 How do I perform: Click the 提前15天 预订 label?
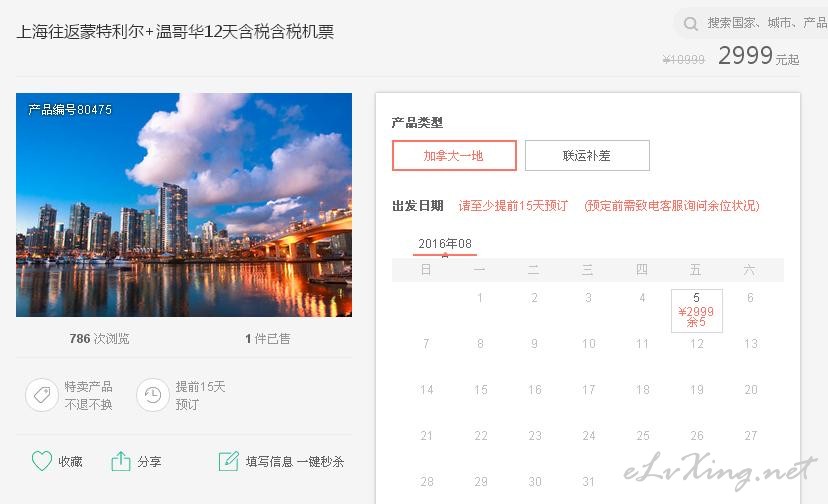pyautogui.click(x=200, y=395)
